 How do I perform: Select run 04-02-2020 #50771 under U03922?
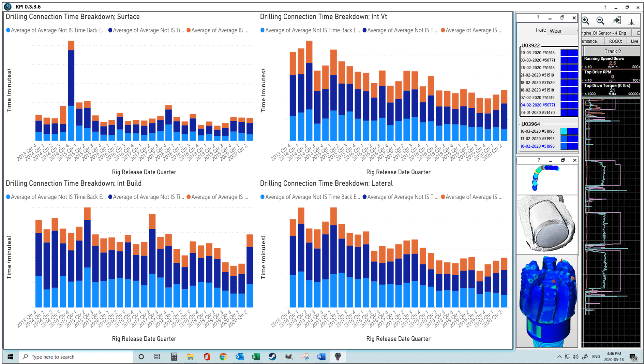(538, 105)
